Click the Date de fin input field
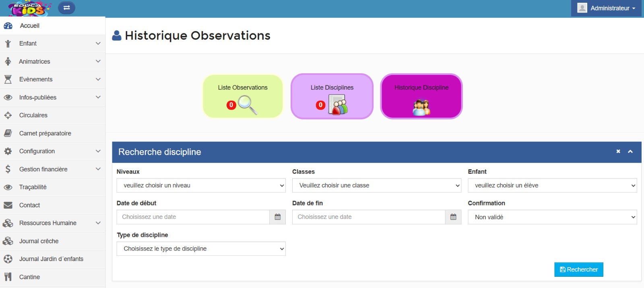The width and height of the screenshot is (644, 288). pyautogui.click(x=369, y=217)
